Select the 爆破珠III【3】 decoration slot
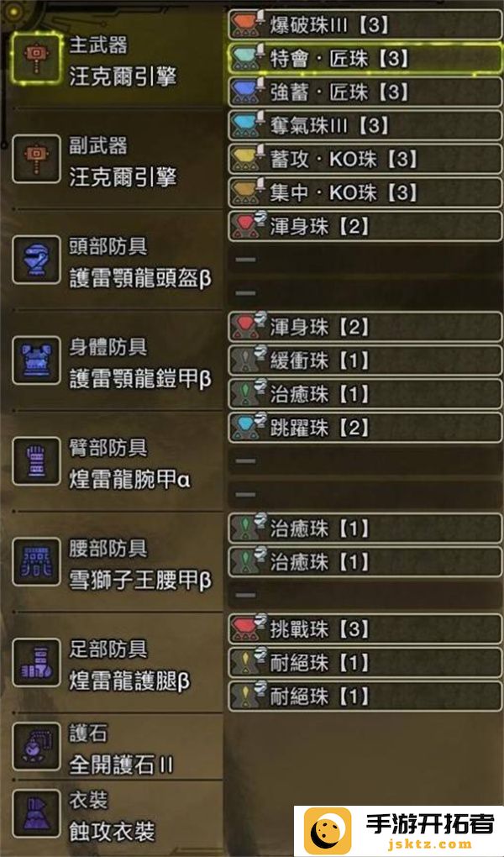The image size is (504, 857). coord(365,24)
